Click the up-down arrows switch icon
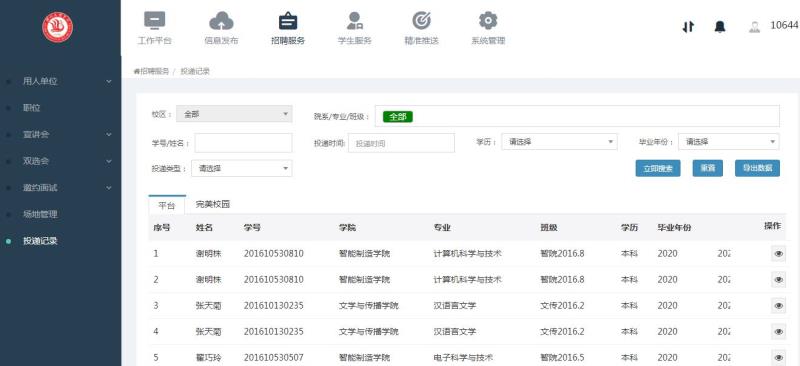The height and width of the screenshot is (366, 800). tap(688, 27)
